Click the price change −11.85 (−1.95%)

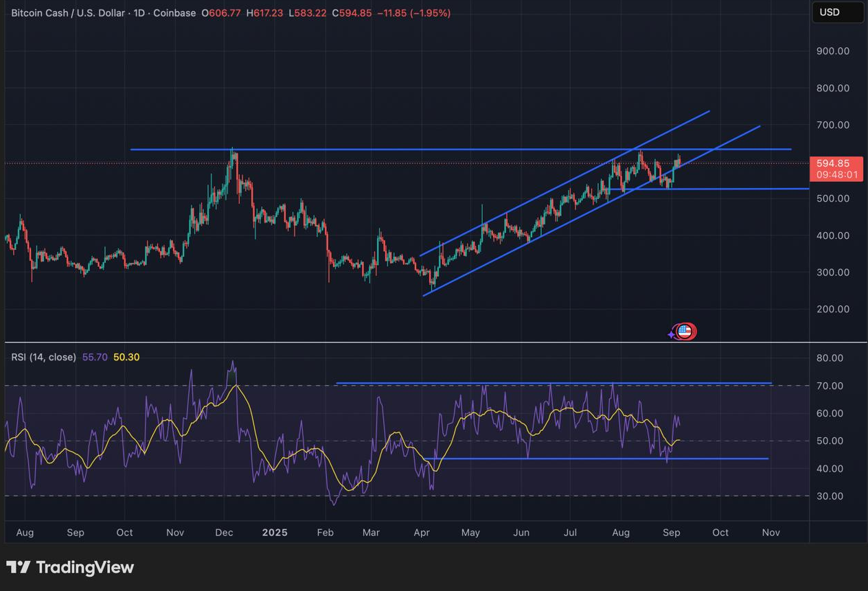[414, 13]
